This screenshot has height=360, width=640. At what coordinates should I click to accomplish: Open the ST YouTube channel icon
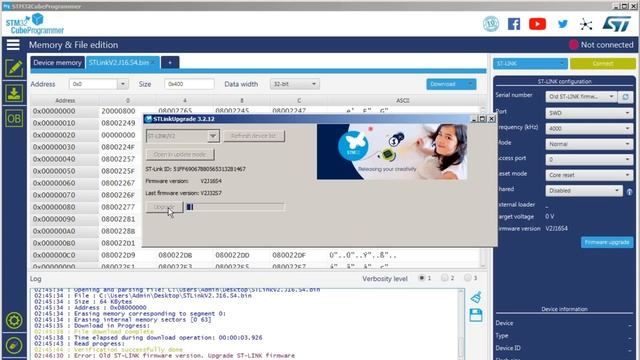coord(538,24)
